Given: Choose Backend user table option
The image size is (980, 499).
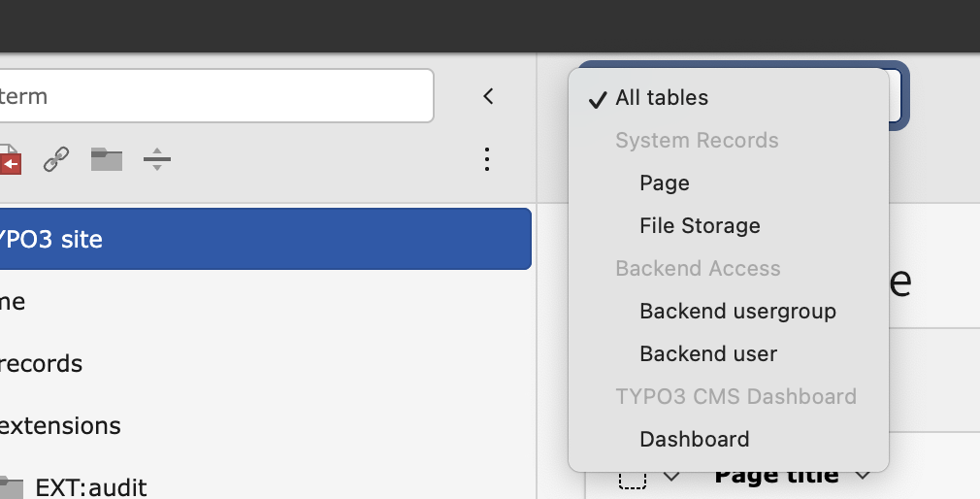Looking at the screenshot, I should (708, 354).
